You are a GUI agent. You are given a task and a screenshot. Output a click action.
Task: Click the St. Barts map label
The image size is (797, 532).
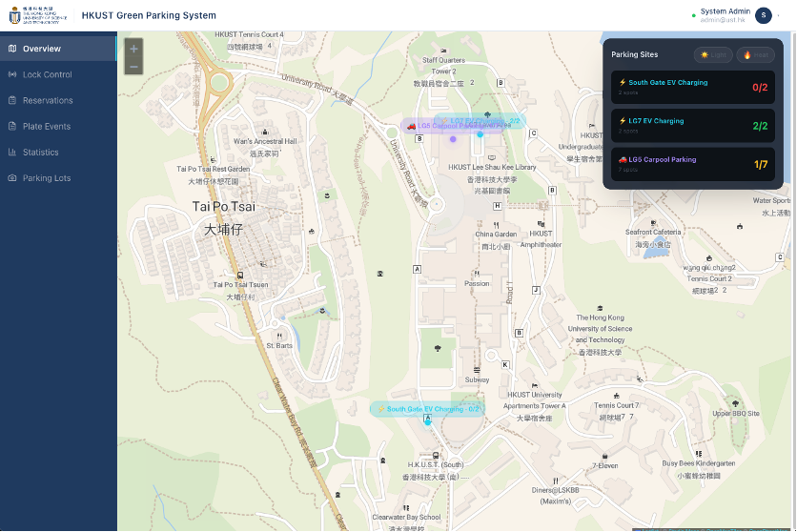pos(279,345)
